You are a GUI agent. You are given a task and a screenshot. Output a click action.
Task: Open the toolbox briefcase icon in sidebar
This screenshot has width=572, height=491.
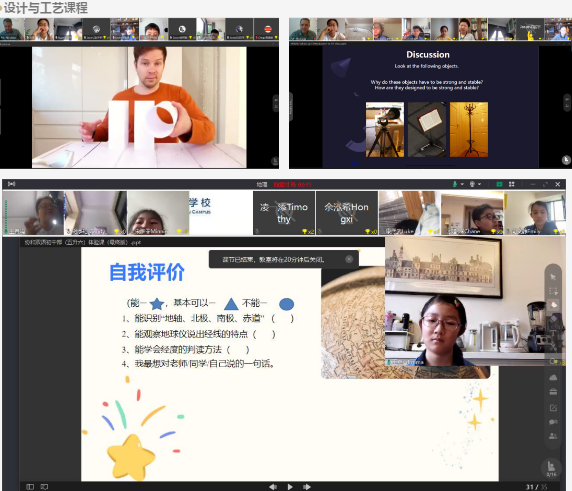click(x=553, y=392)
